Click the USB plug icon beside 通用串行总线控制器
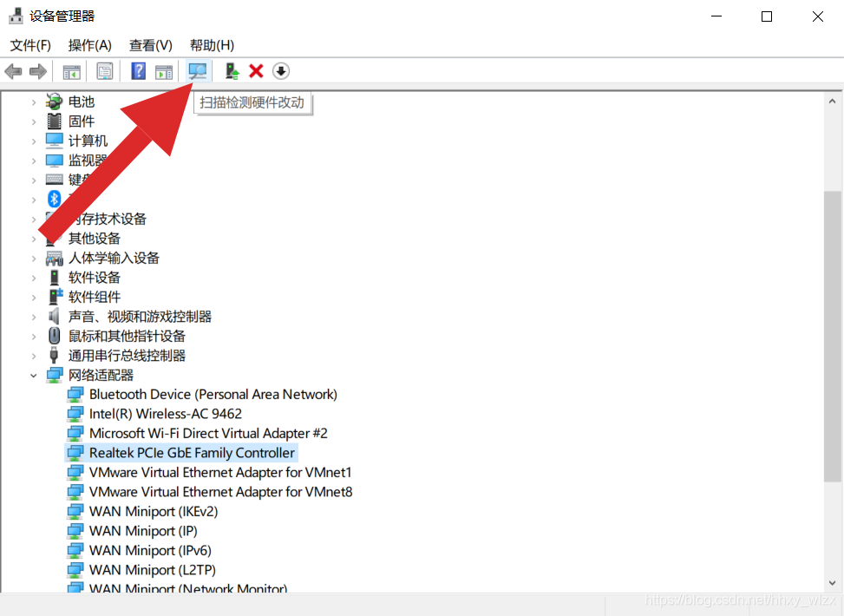This screenshot has width=844, height=616. click(x=54, y=356)
